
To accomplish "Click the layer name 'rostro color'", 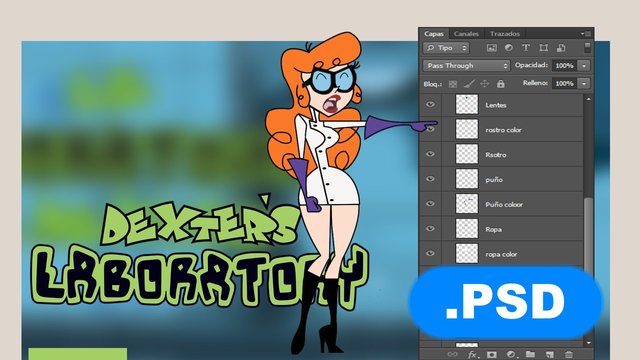I will click(503, 130).
